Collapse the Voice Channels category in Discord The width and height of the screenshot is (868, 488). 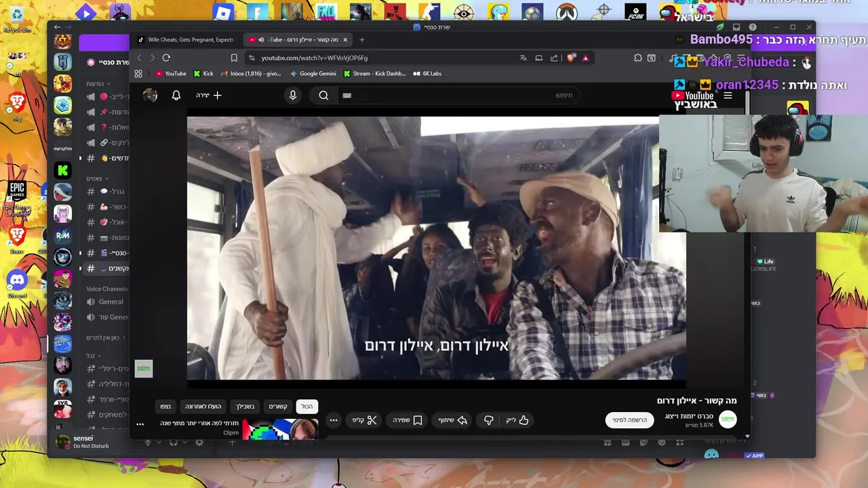coord(106,289)
